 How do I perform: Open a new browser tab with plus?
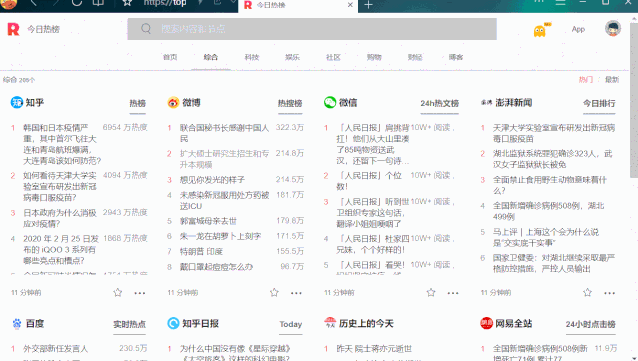coord(368,5)
